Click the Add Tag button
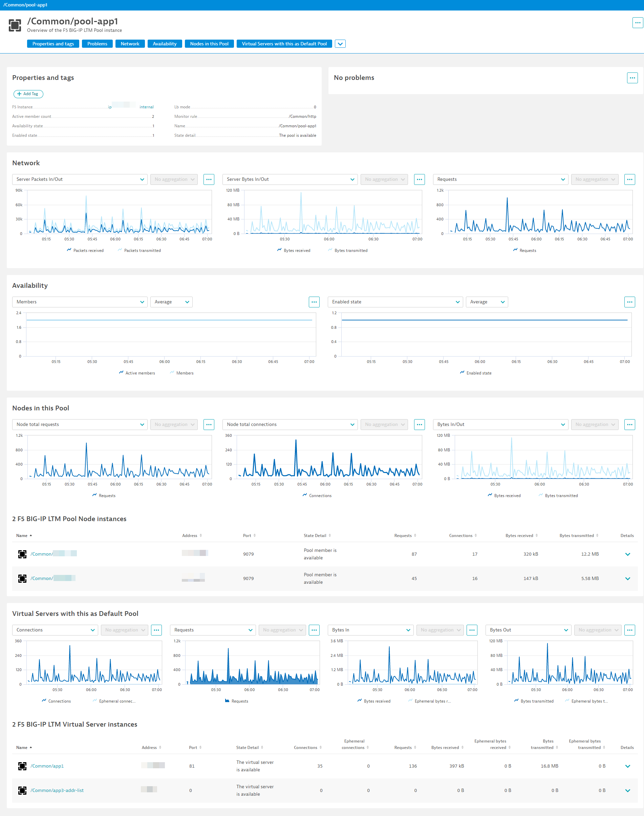This screenshot has height=816, width=644. (x=28, y=94)
